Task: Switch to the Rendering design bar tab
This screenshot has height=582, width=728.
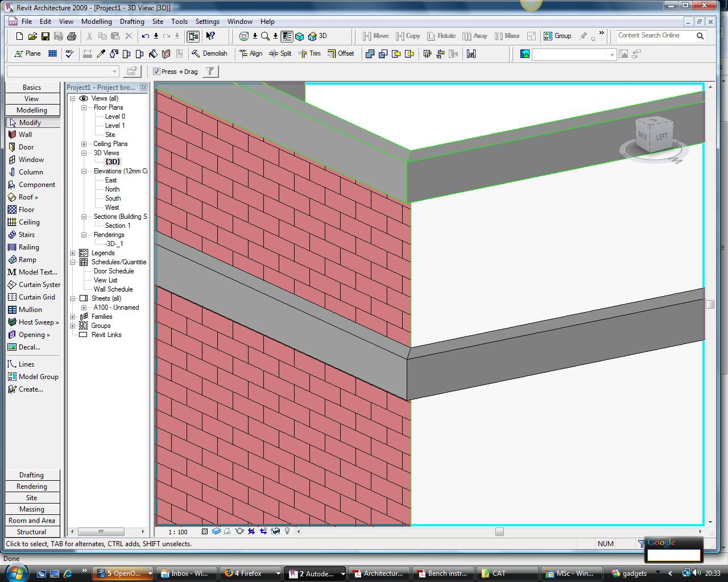Action: (32, 487)
